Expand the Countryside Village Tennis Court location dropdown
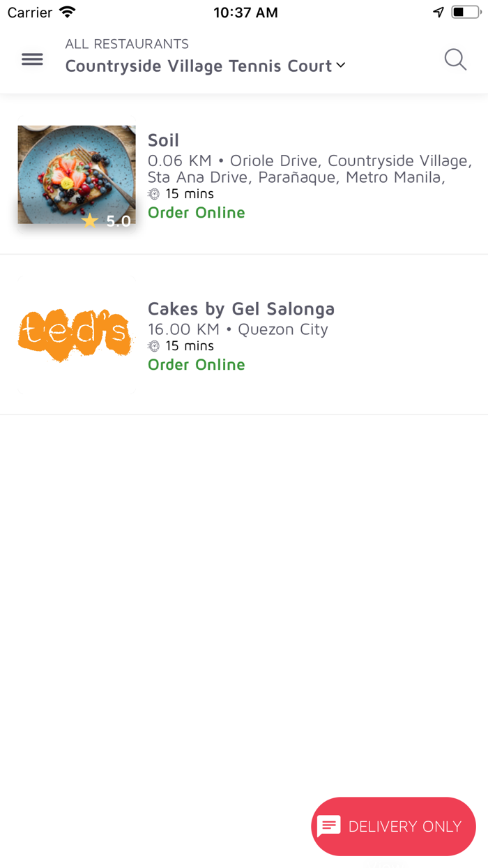This screenshot has height=868, width=488. (x=340, y=66)
